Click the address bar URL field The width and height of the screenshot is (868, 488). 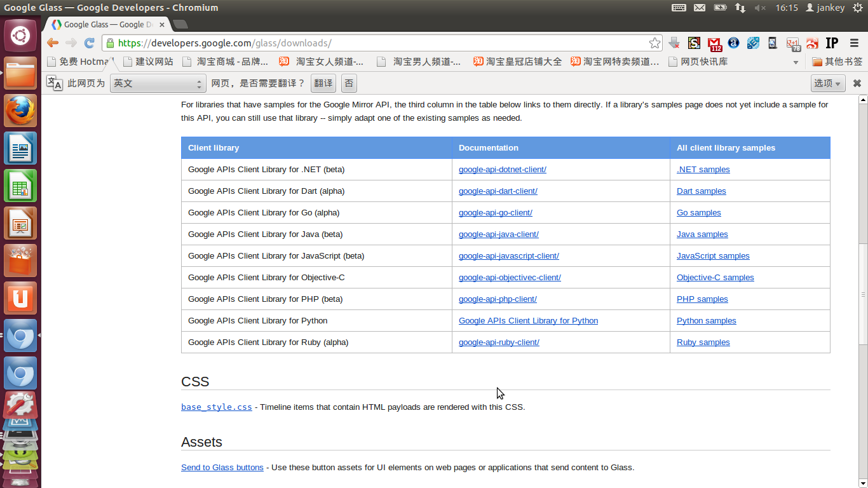click(x=381, y=43)
